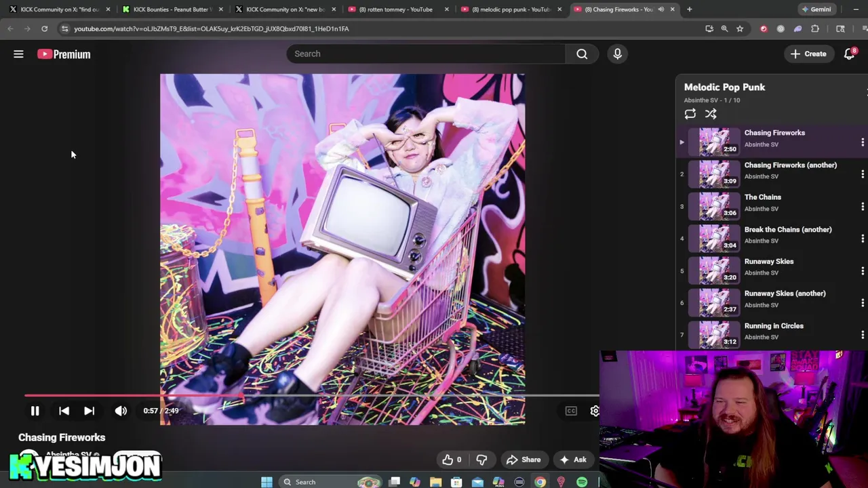Open more options for The Chains
868x488 pixels.
tap(862, 206)
